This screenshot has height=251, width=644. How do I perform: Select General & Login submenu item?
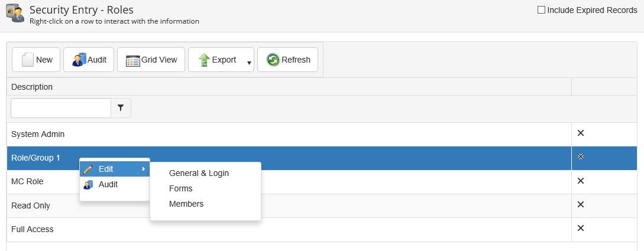coord(199,173)
